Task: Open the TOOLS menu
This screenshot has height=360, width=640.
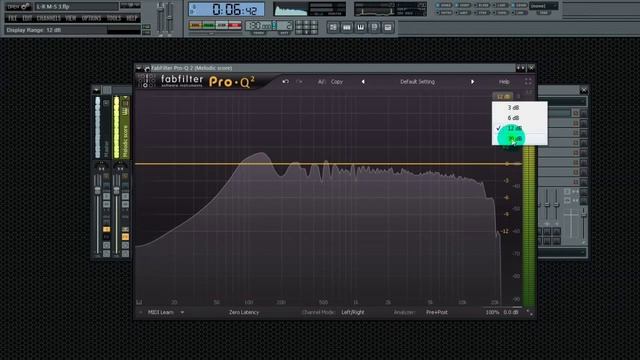Action: pyautogui.click(x=114, y=18)
